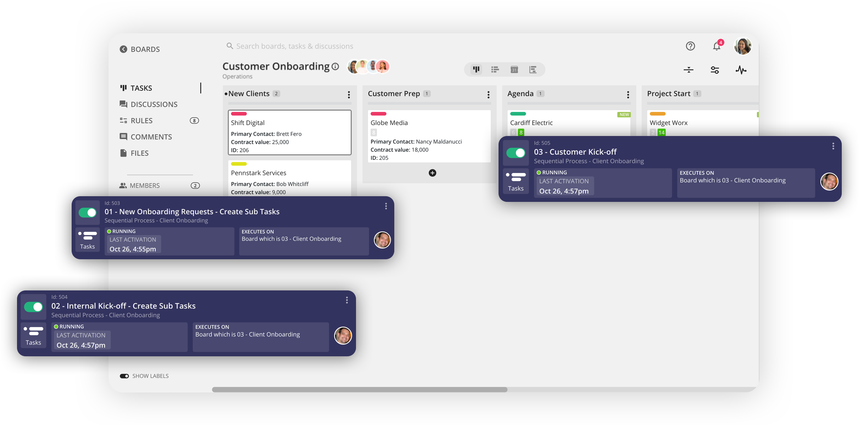
Task: Disable rule 02 Internal Kick-off toggle
Action: click(33, 307)
